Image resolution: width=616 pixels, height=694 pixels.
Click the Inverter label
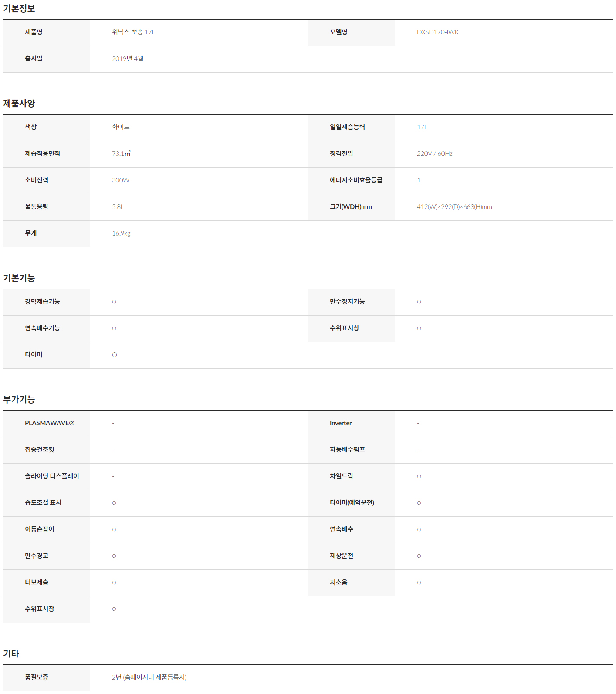click(x=341, y=423)
